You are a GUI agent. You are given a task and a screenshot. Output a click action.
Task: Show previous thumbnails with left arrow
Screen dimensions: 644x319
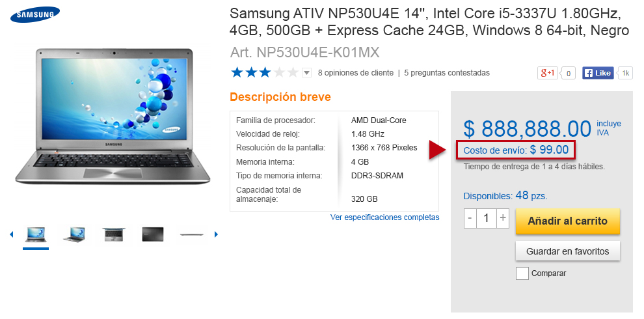tap(11, 235)
